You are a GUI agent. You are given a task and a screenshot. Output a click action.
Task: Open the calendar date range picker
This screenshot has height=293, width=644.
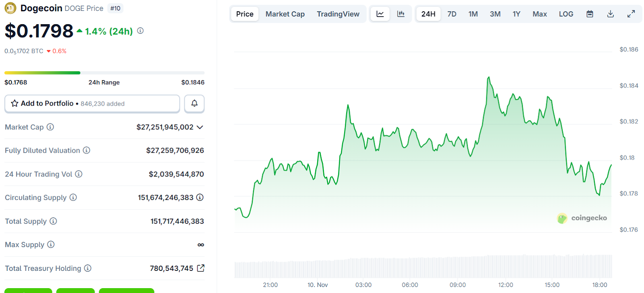pos(590,14)
